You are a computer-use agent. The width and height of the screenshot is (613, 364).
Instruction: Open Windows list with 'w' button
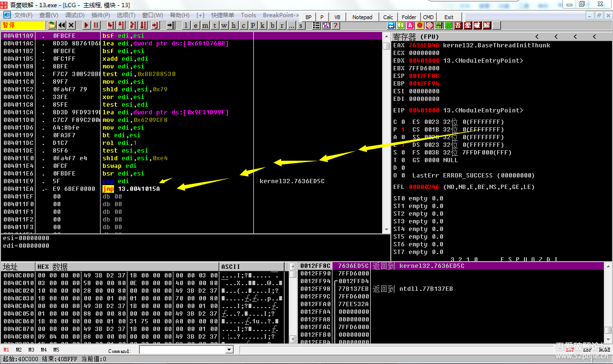pyautogui.click(x=224, y=25)
